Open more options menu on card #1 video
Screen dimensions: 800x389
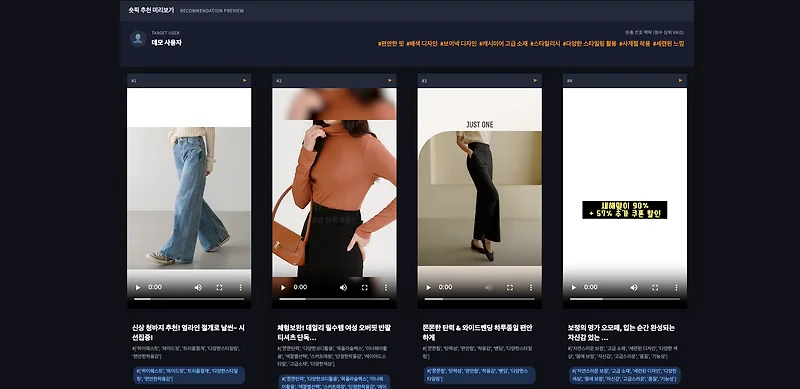point(240,287)
